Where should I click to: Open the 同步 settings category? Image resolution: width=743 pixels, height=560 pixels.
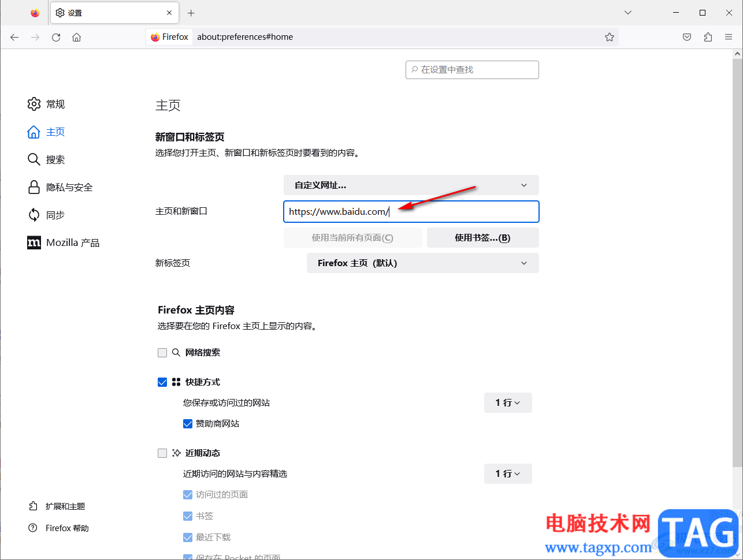point(46,215)
